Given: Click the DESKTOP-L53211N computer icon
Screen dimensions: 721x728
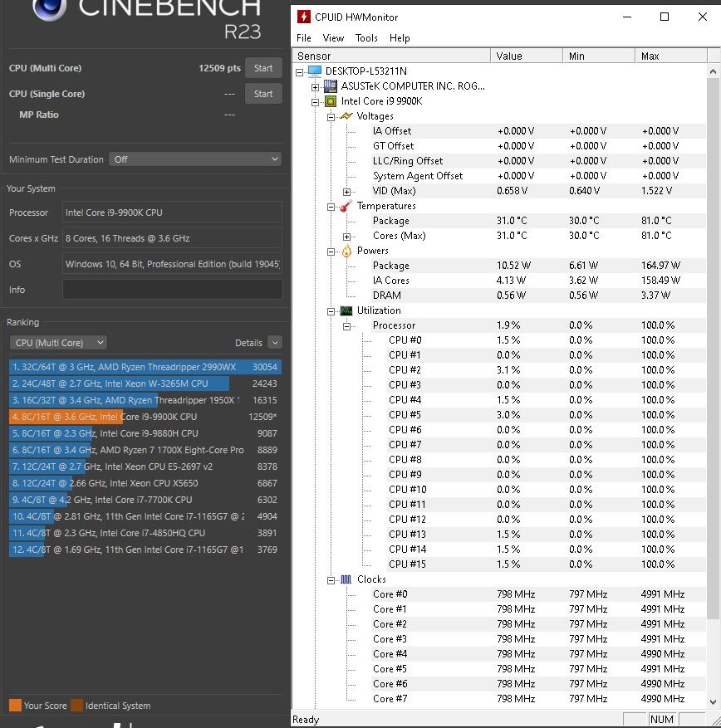Looking at the screenshot, I should [x=315, y=71].
